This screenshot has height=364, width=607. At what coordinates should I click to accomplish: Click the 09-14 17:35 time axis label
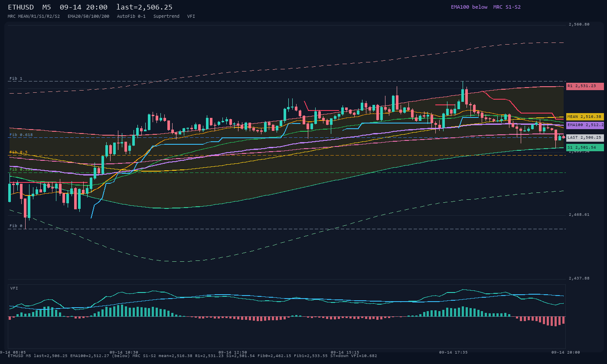454,352
